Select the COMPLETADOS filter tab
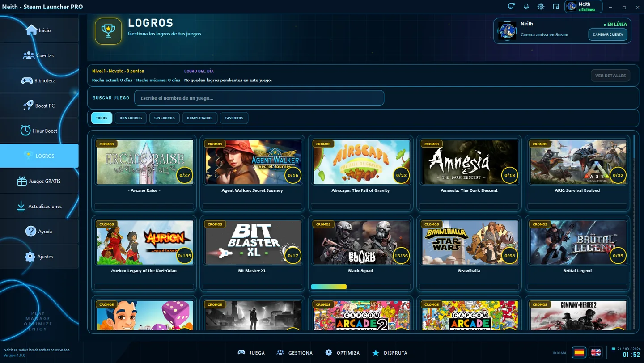Screen dimensions: 644x363 [x=199, y=118]
